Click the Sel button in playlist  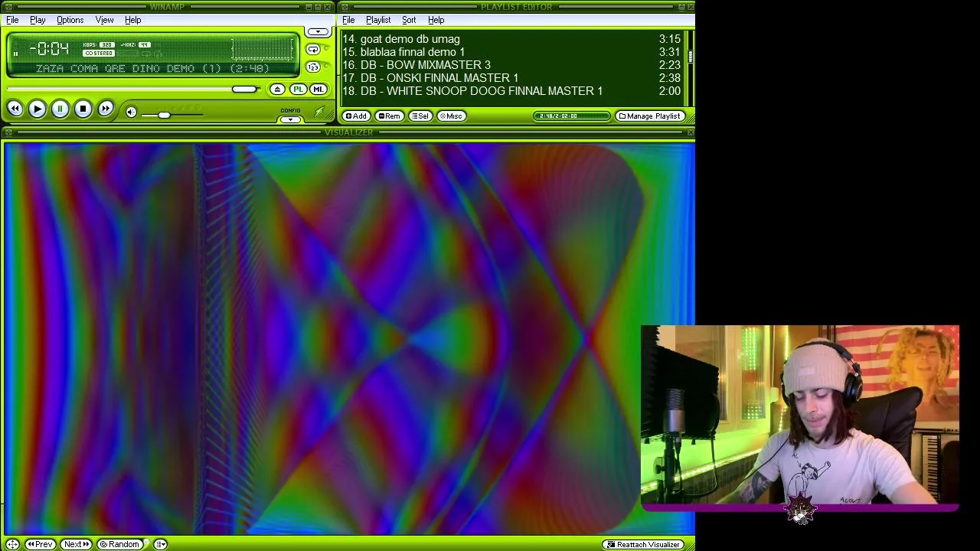pyautogui.click(x=420, y=116)
